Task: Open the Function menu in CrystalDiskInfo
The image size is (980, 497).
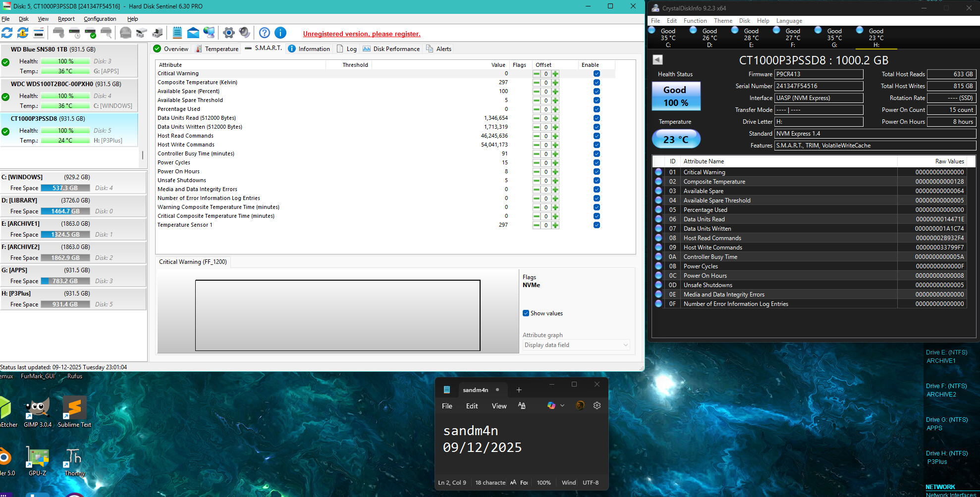Action: pos(695,21)
